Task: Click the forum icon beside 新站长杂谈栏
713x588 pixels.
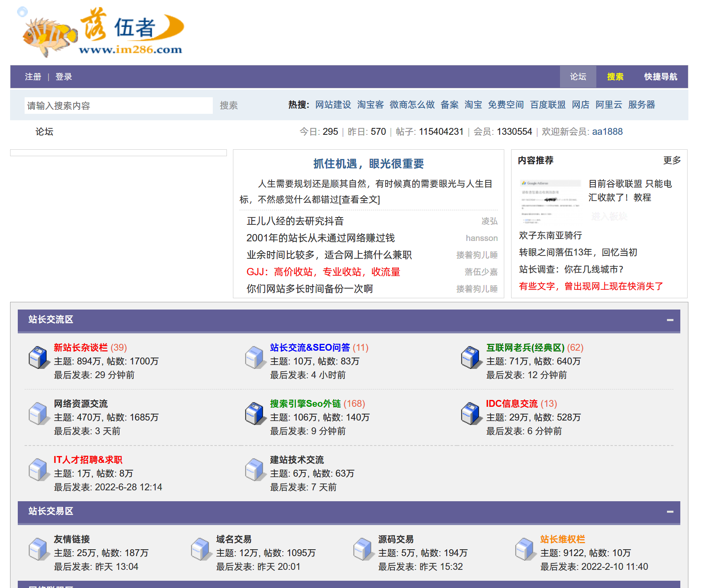Action: click(38, 358)
